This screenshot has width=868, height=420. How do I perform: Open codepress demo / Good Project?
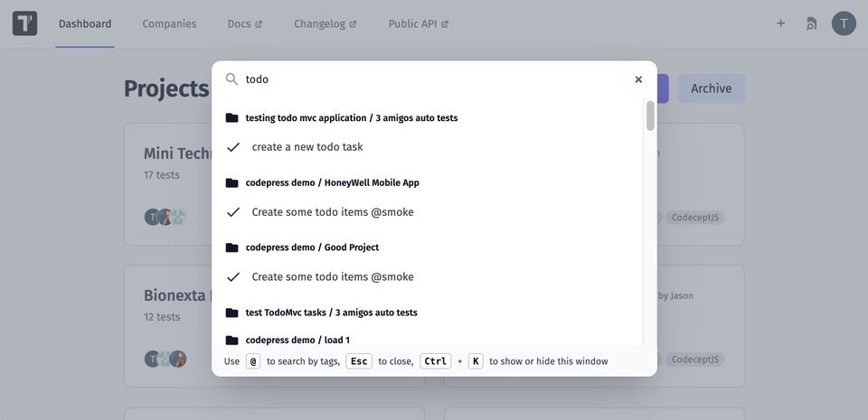[312, 247]
